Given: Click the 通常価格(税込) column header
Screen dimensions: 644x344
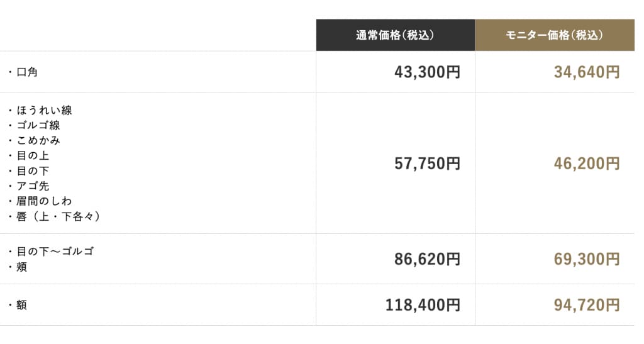Looking at the screenshot, I should pyautogui.click(x=395, y=35).
